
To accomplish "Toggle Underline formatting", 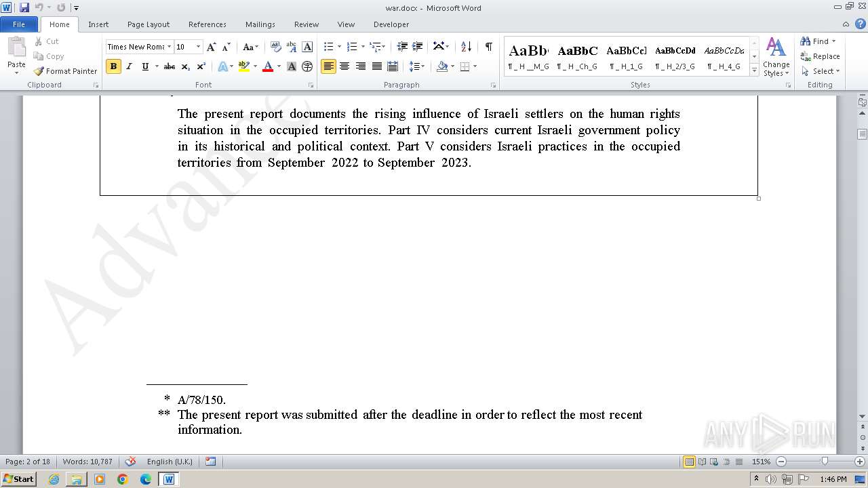I will coord(145,66).
